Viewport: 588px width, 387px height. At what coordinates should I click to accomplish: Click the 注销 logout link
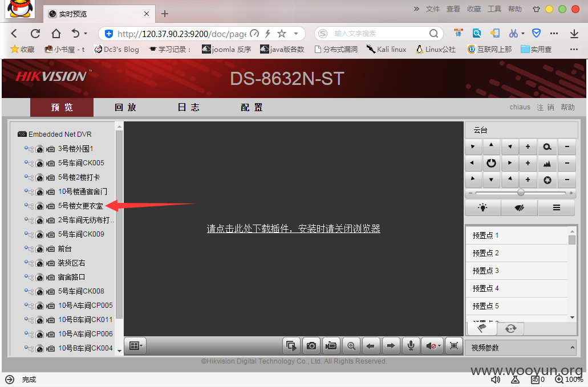click(x=545, y=108)
